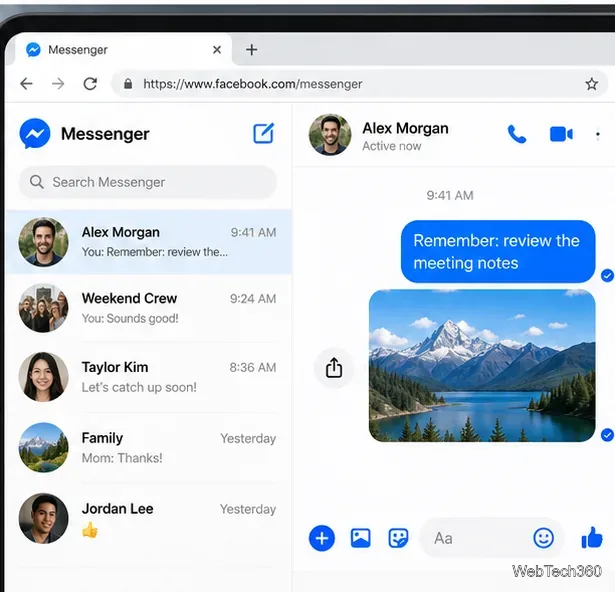Go back using the browser back arrow

pyautogui.click(x=27, y=84)
